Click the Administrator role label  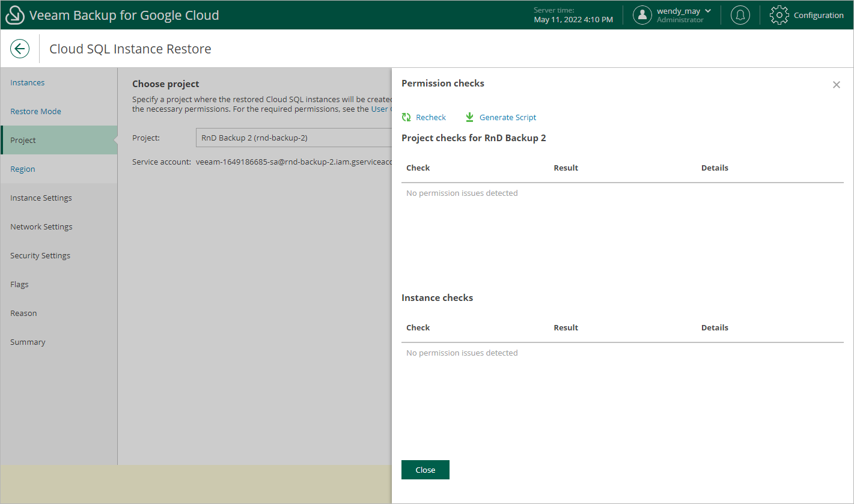[680, 20]
